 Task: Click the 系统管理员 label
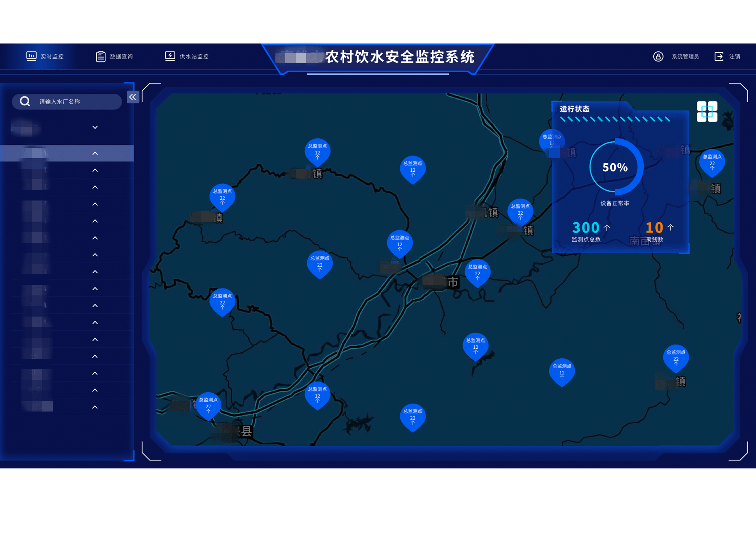coord(685,57)
